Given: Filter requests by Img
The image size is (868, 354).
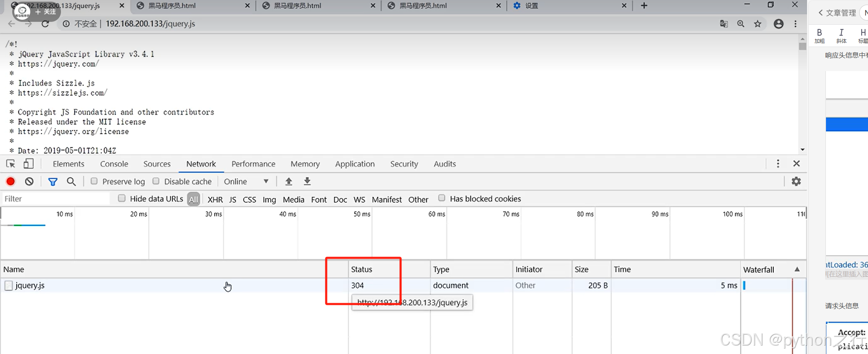Looking at the screenshot, I should pos(269,199).
